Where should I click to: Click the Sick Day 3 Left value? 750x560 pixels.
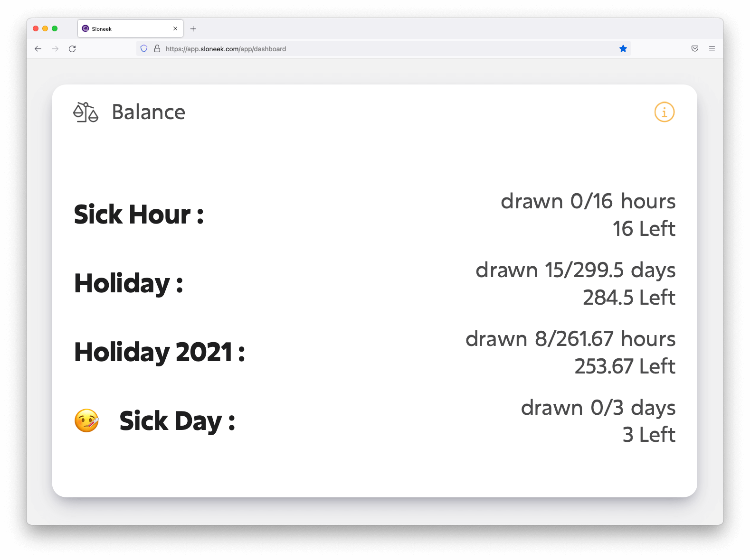tap(649, 435)
